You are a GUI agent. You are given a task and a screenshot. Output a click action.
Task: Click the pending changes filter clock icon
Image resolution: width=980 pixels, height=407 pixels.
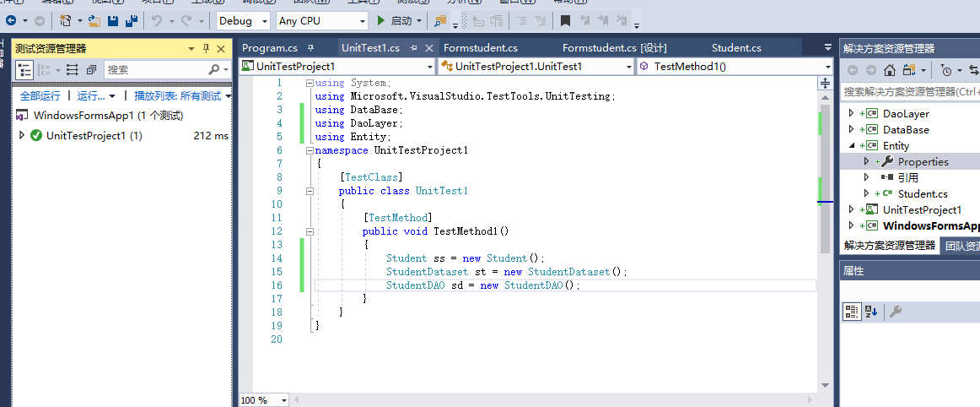(945, 70)
